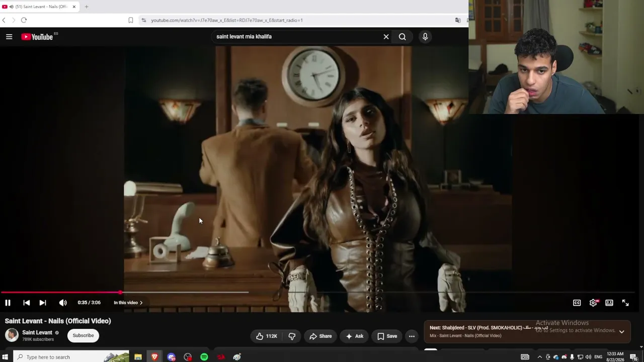The height and width of the screenshot is (362, 644).
Task: Select the Saint Levant - Nails browser tab
Action: [x=40, y=7]
